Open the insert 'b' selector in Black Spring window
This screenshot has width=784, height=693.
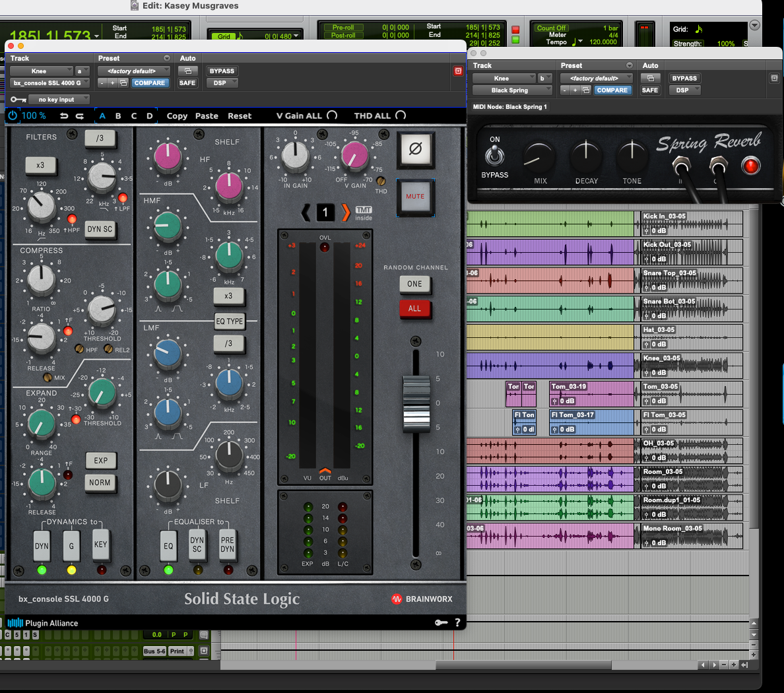544,78
